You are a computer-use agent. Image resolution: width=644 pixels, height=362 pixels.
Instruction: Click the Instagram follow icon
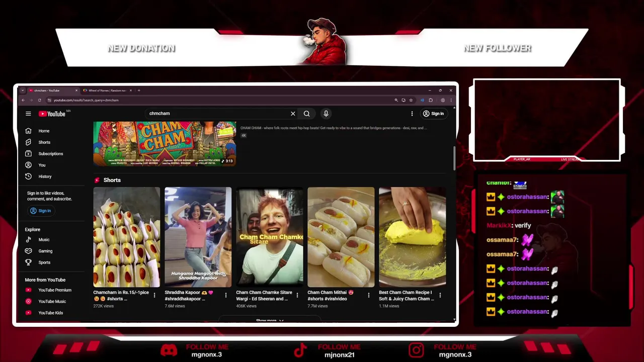416,350
